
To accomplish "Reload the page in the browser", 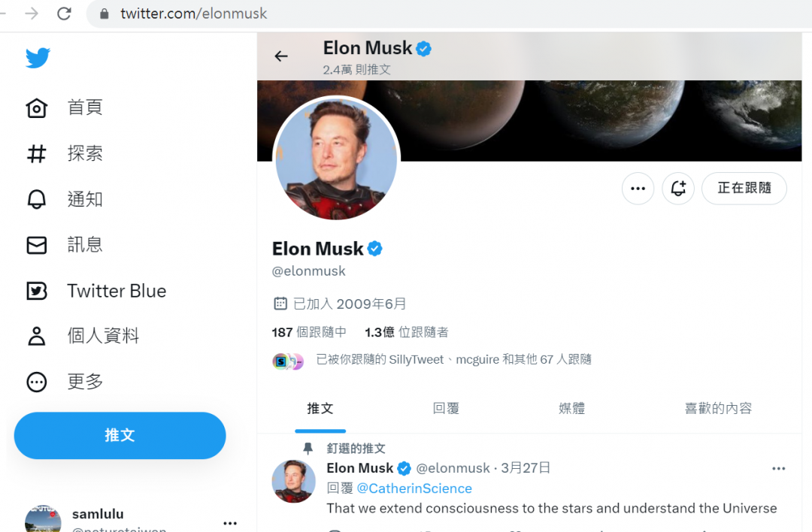I will tap(64, 14).
